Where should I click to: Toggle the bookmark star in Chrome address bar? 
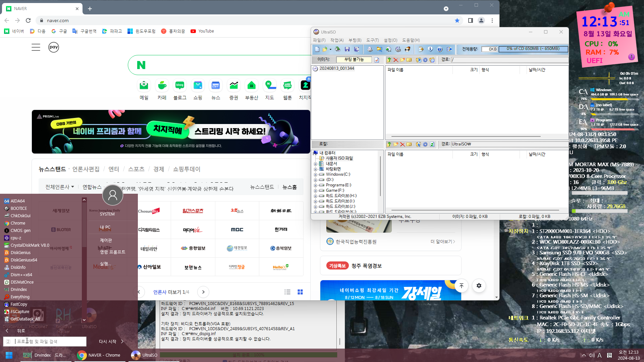click(457, 20)
